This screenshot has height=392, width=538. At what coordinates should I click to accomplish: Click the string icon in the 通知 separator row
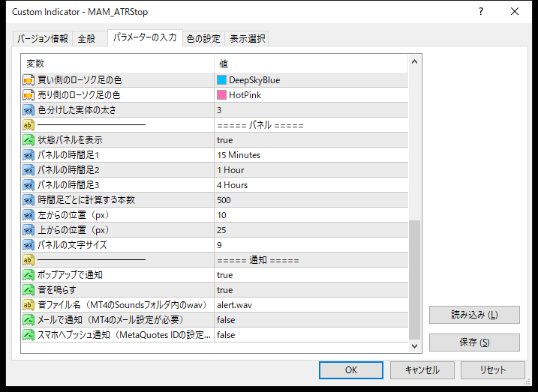[28, 260]
